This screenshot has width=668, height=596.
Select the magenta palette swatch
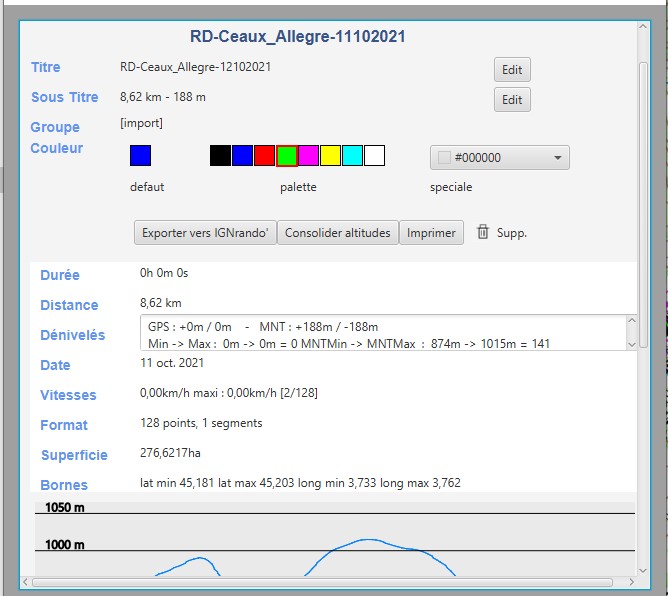[x=309, y=156]
